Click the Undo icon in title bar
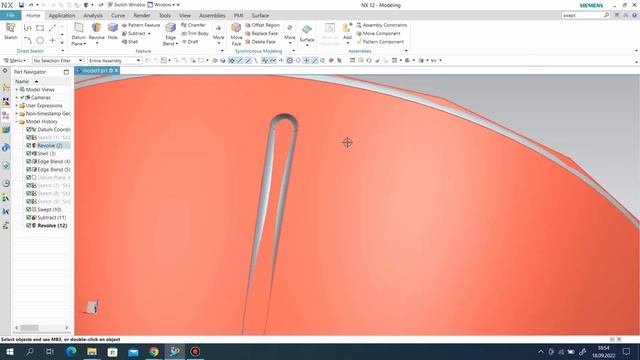 point(31,5)
